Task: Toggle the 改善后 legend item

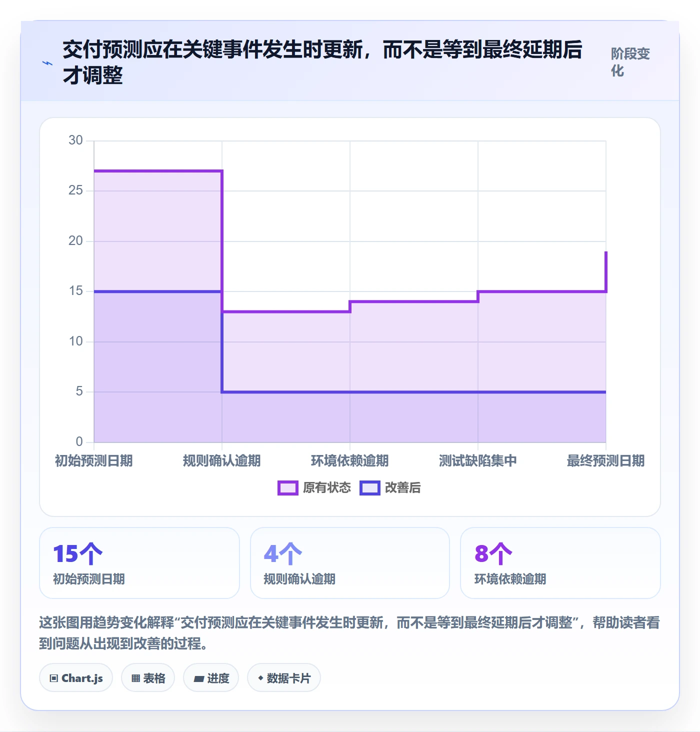Action: pyautogui.click(x=390, y=487)
